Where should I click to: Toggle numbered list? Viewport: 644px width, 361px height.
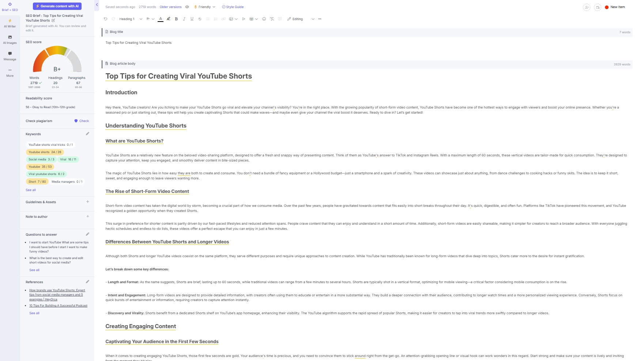(215, 19)
